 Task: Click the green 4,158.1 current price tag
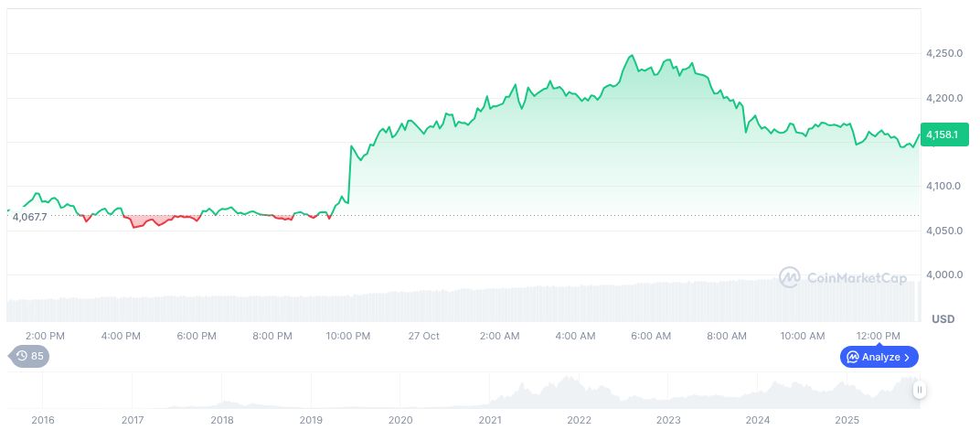coord(942,135)
